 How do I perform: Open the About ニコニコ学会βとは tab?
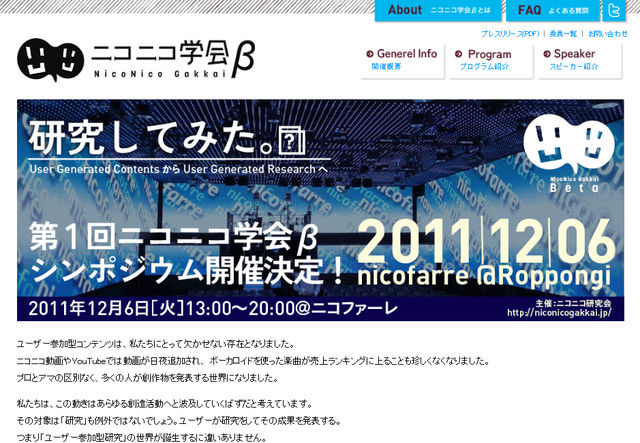438,10
